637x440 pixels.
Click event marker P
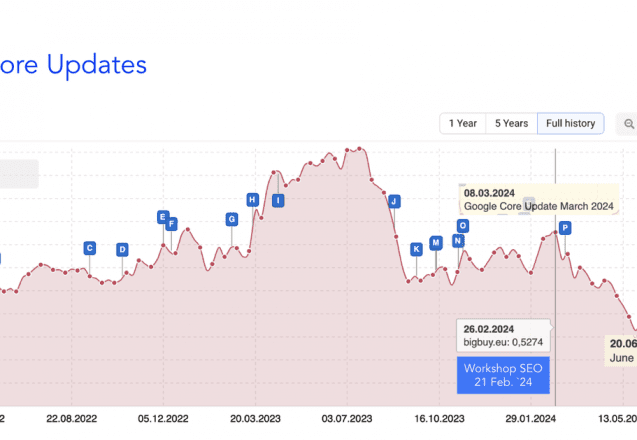click(565, 228)
